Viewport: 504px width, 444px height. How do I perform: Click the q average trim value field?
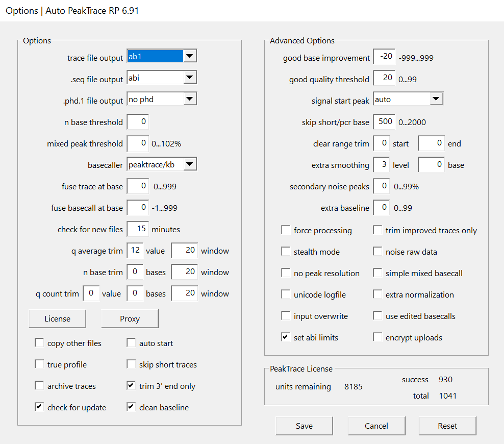pos(135,251)
